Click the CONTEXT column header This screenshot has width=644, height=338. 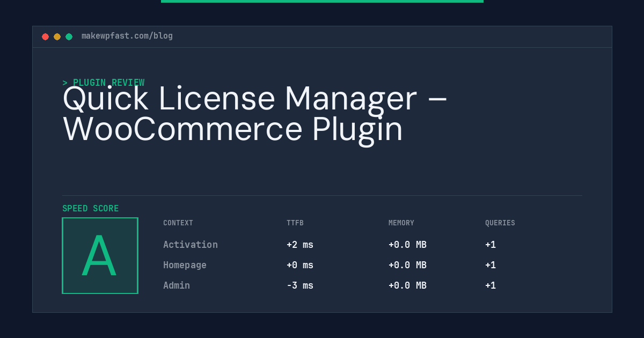178,223
